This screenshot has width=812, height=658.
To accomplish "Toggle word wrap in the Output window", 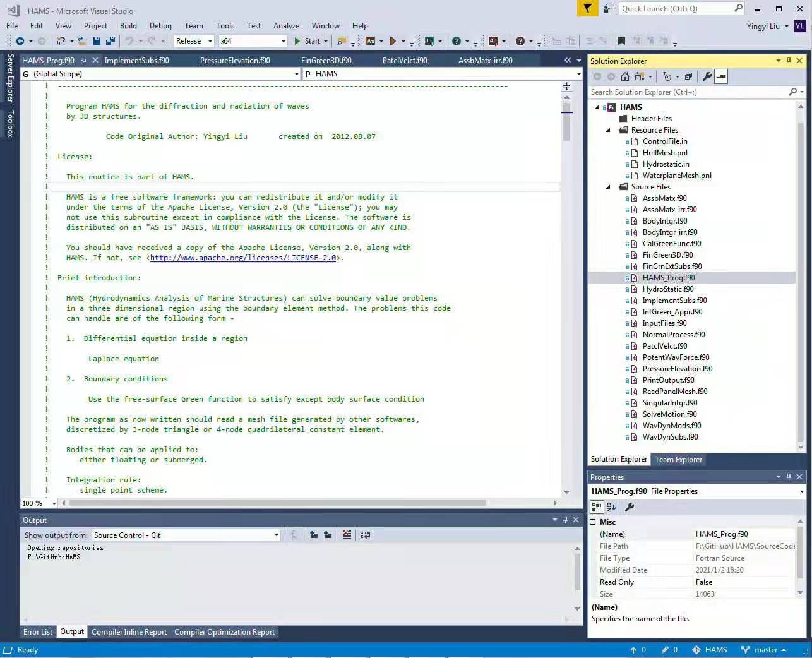I will tap(366, 535).
